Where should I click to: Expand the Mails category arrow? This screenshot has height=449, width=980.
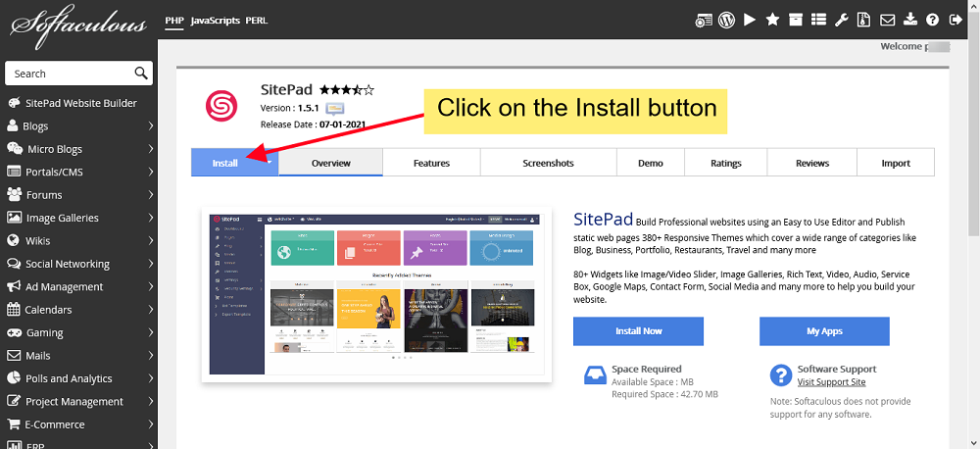pos(151,355)
